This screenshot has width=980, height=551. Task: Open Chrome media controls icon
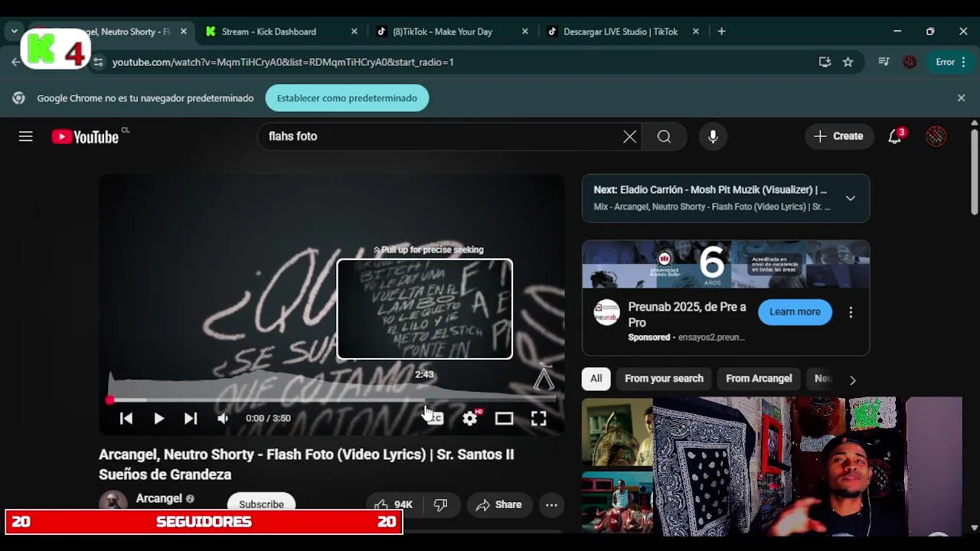pos(884,62)
